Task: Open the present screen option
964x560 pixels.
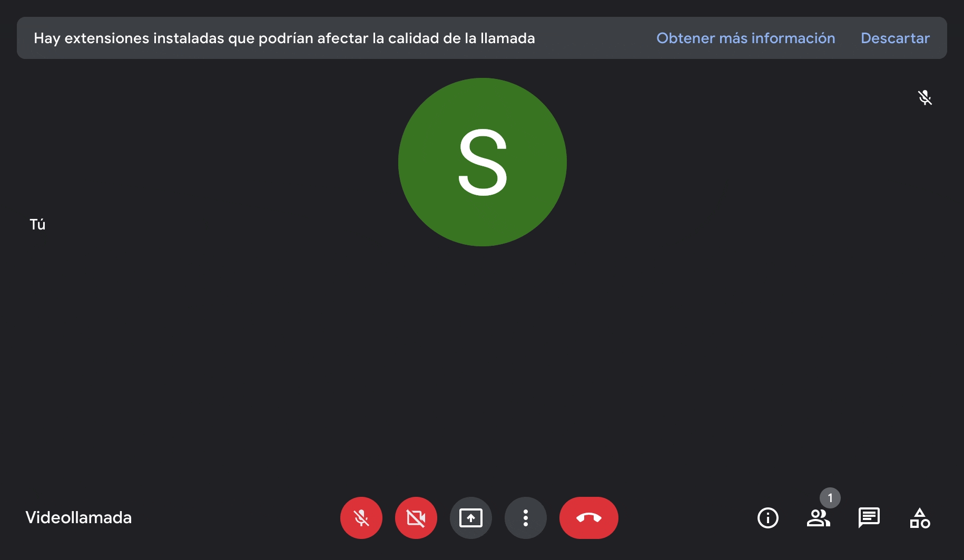Action: (471, 518)
